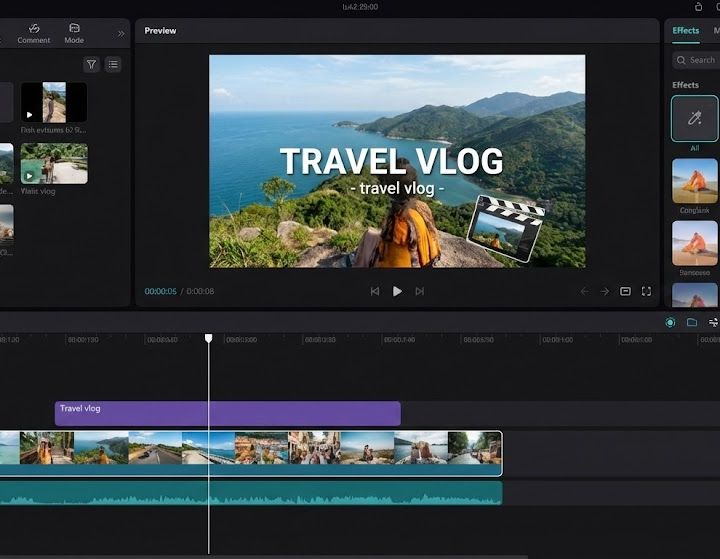Jump to next frame with skip-forward icon

click(x=420, y=291)
